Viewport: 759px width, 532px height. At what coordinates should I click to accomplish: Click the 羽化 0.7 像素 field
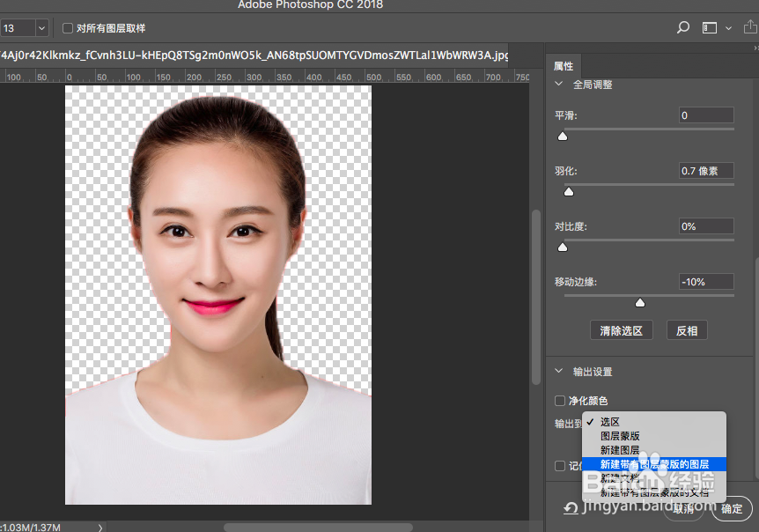(706, 171)
